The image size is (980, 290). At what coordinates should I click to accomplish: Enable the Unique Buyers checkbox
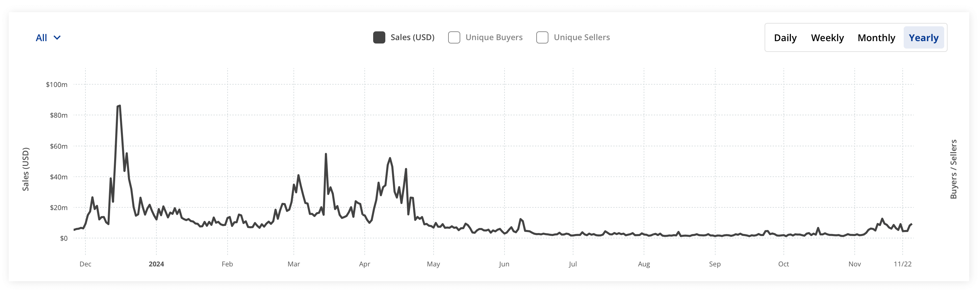pos(454,37)
